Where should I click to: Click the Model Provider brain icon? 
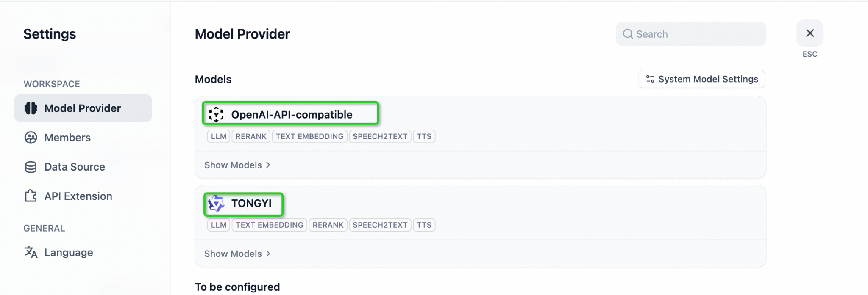[x=31, y=108]
